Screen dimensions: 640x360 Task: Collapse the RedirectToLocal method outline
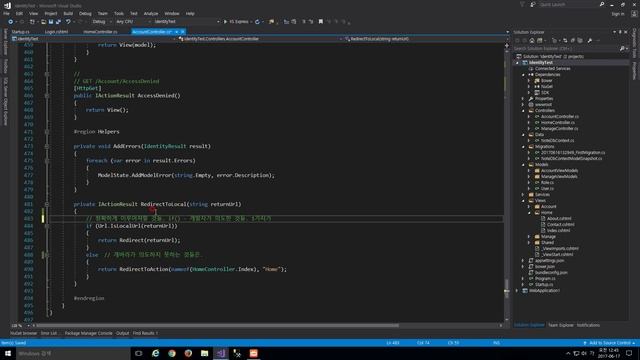click(47, 204)
